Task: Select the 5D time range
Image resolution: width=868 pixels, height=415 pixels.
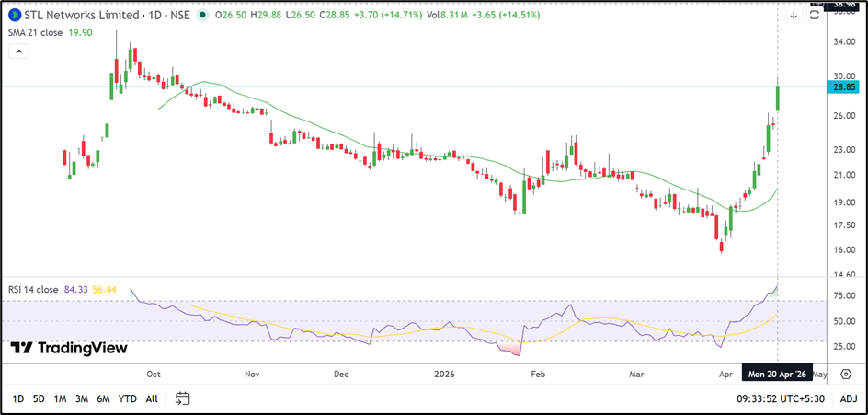Action: point(39,398)
